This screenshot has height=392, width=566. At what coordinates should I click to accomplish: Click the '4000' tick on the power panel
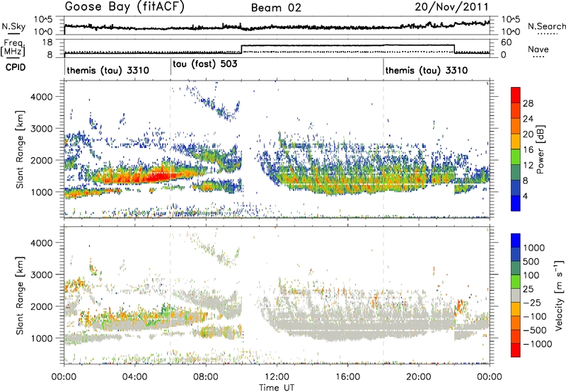coord(42,97)
